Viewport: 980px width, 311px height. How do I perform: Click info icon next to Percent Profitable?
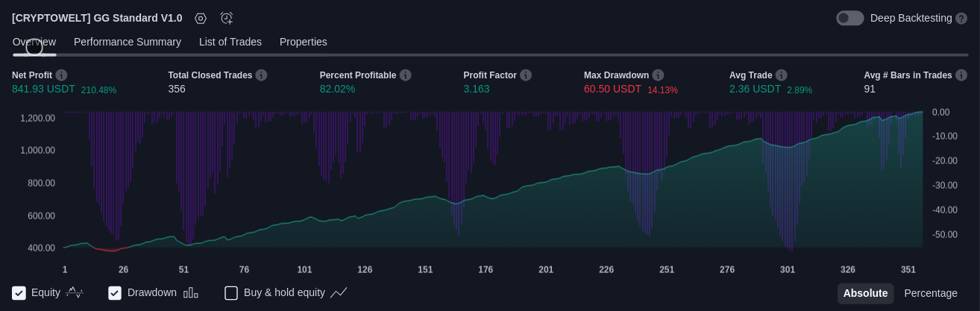tap(405, 75)
